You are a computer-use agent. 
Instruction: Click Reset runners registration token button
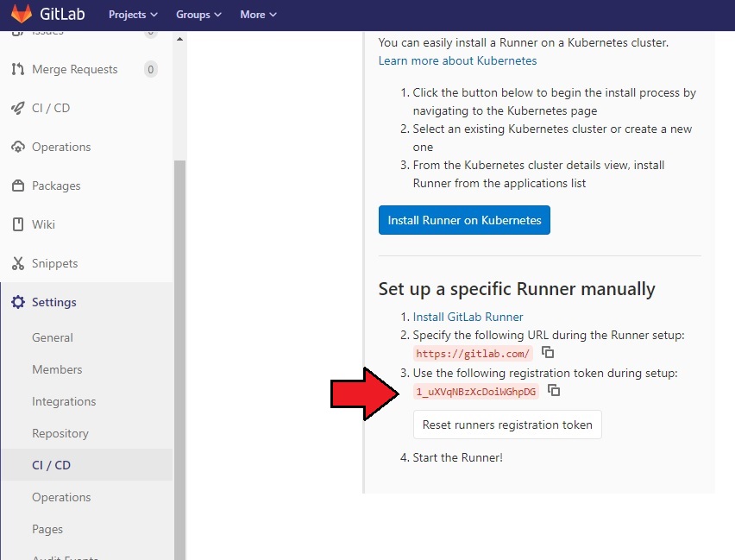point(507,425)
